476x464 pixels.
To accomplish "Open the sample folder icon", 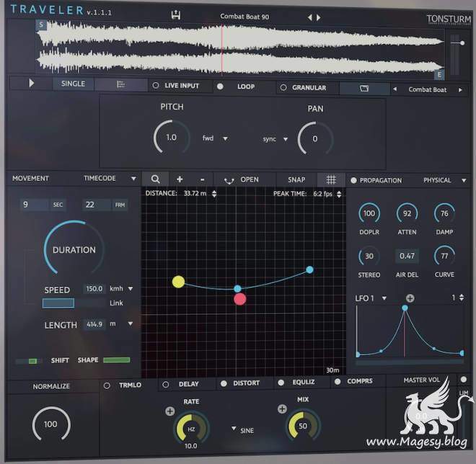I will point(364,88).
